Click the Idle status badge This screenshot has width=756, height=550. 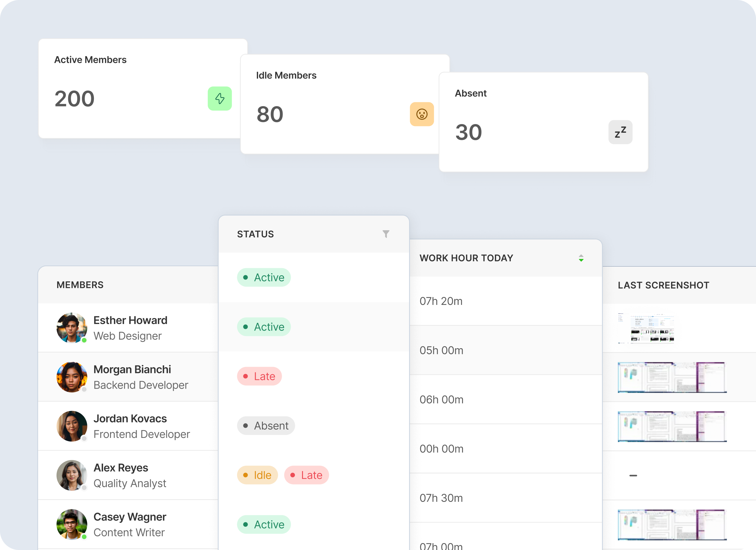[x=257, y=475]
